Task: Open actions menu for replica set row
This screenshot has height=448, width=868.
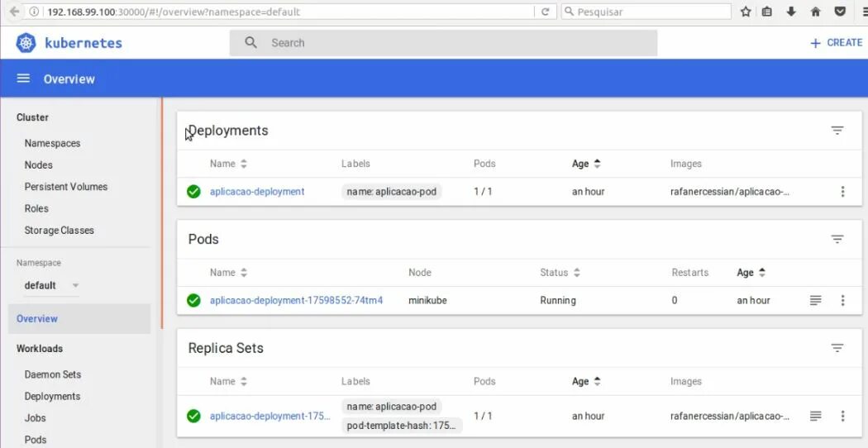Action: point(842,416)
